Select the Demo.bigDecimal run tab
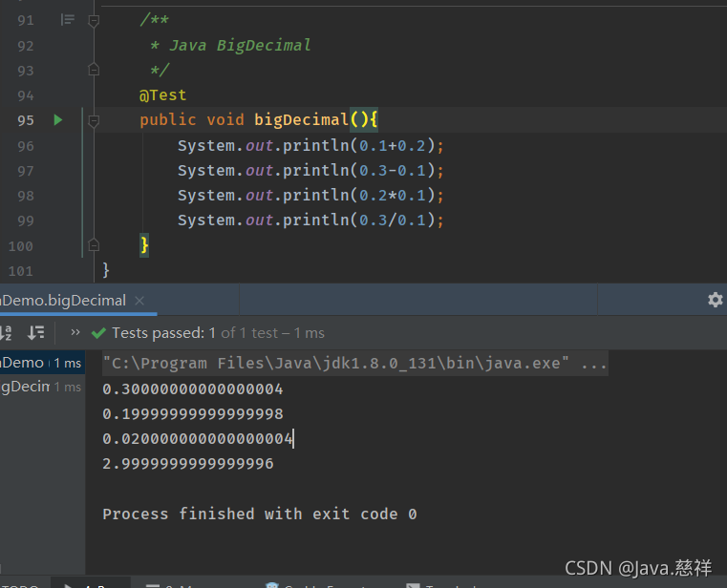727x588 pixels. click(x=64, y=301)
